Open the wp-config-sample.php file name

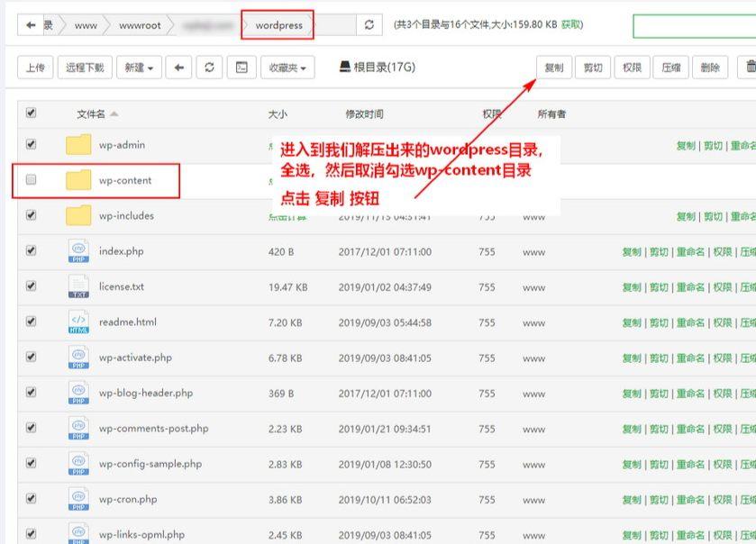150,464
